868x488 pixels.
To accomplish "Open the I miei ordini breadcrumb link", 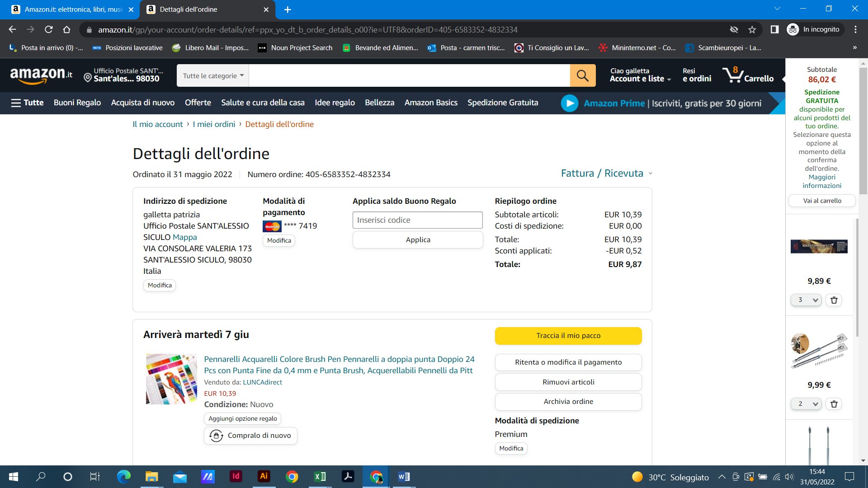I will 214,124.
